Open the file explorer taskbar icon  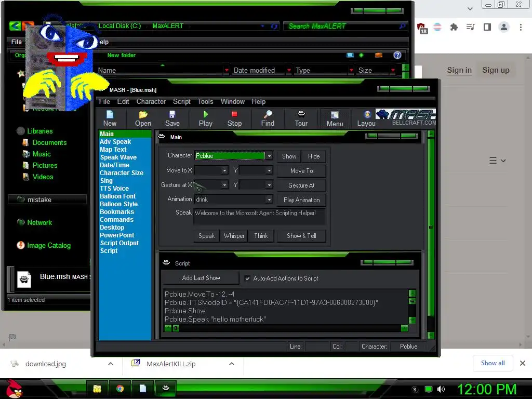point(97,389)
